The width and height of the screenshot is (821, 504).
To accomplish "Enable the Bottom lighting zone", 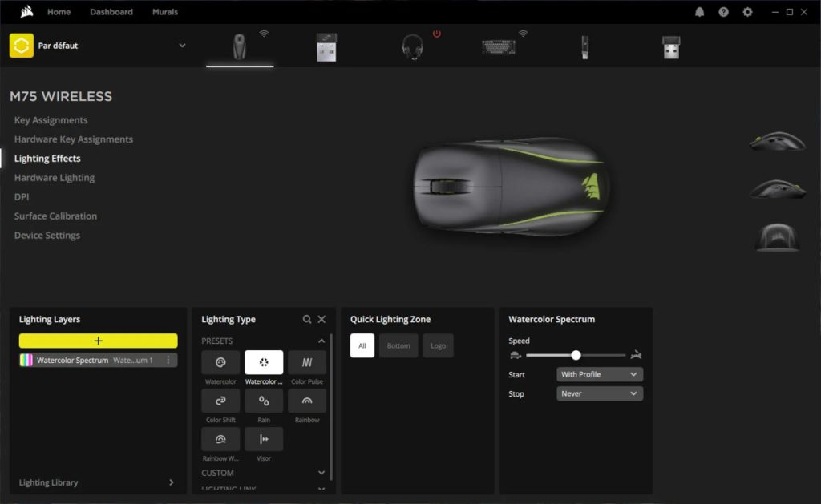I will coord(398,345).
